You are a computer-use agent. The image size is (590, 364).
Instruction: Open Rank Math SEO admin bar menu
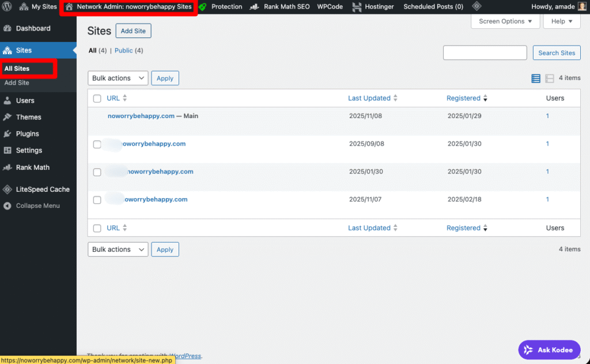pos(280,7)
